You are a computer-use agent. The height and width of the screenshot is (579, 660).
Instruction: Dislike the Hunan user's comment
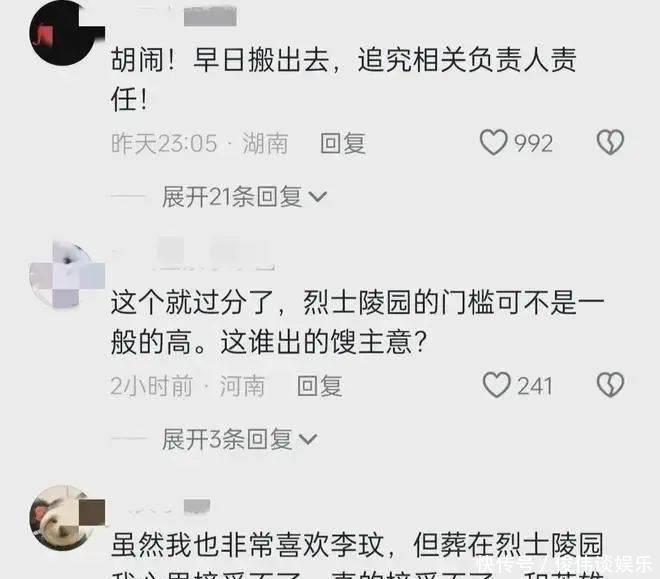(x=610, y=142)
